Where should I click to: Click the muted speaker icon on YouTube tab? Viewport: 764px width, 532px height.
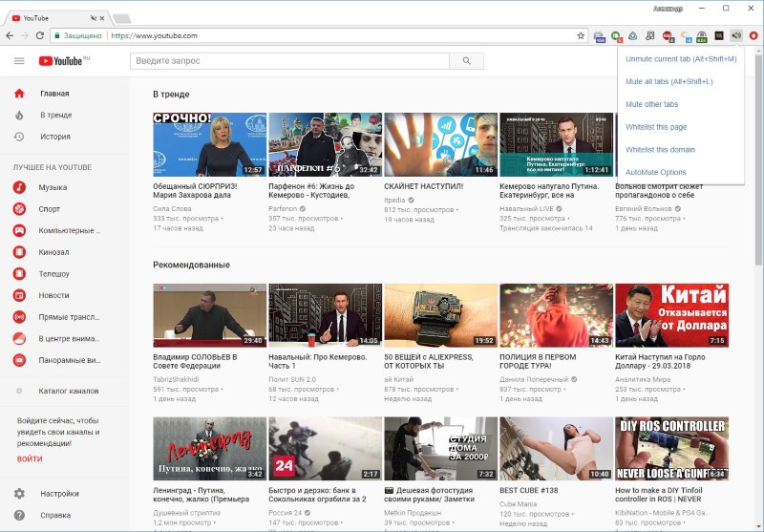93,17
